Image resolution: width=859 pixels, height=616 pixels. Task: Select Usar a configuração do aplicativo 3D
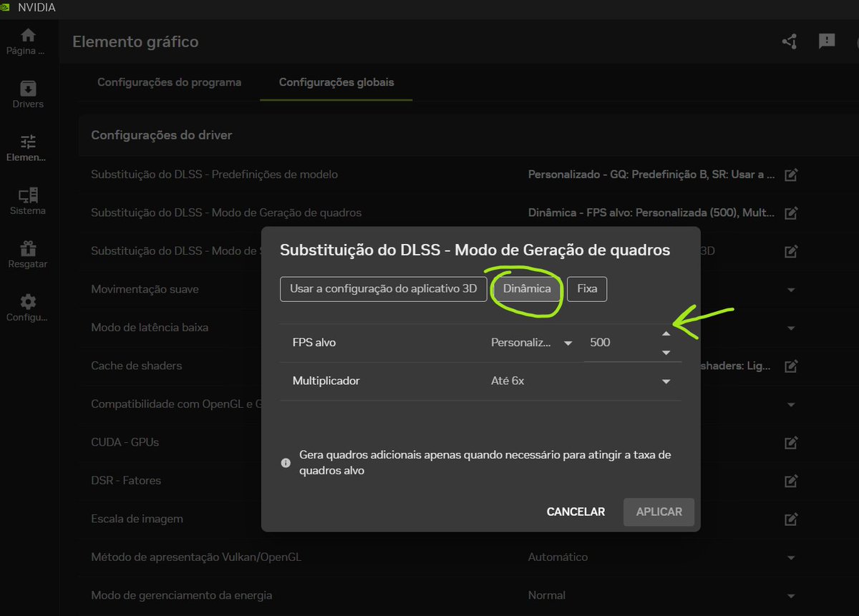tap(383, 289)
